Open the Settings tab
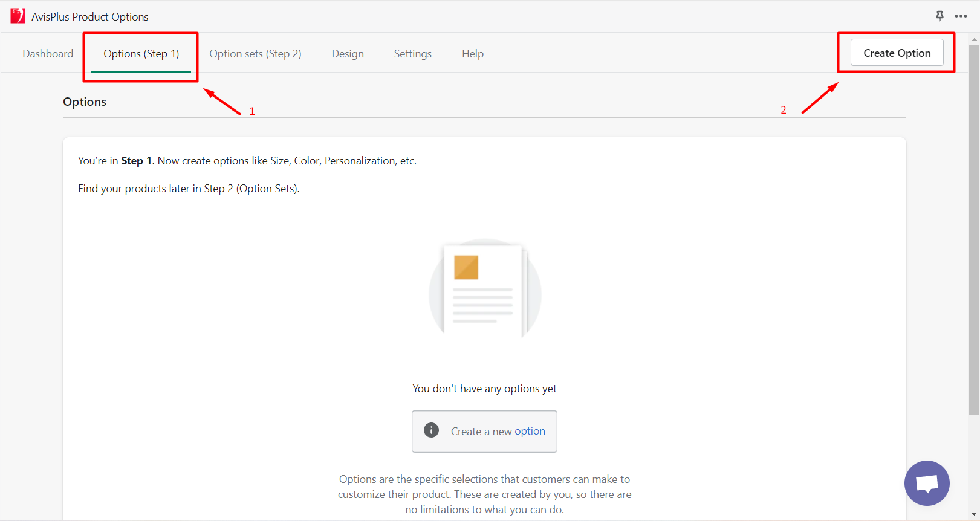This screenshot has height=521, width=980. (413, 54)
